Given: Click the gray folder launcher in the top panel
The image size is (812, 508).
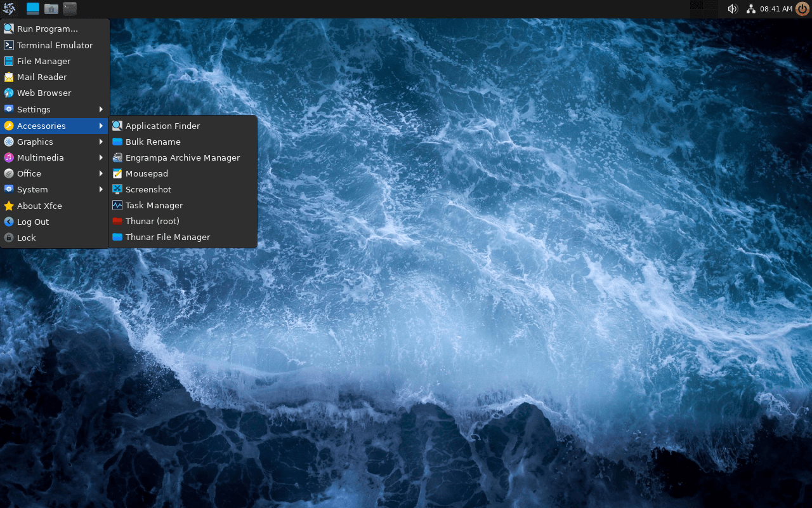Looking at the screenshot, I should [51, 9].
